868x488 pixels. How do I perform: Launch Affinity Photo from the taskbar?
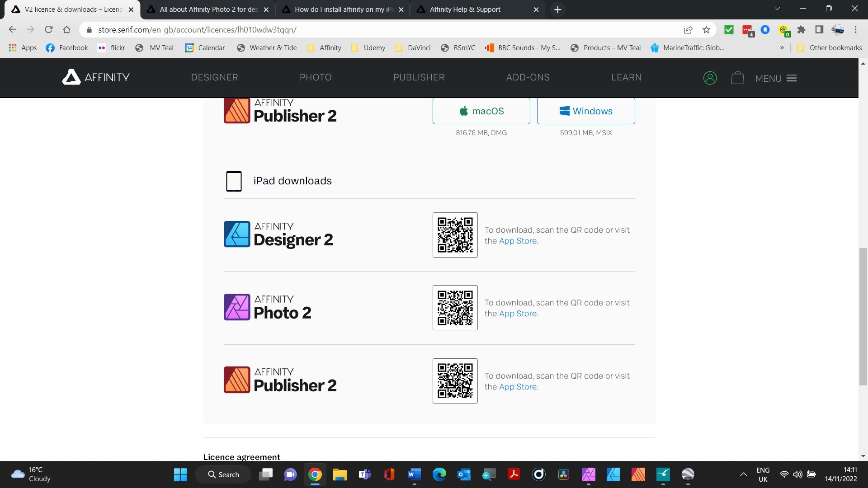pos(588,474)
